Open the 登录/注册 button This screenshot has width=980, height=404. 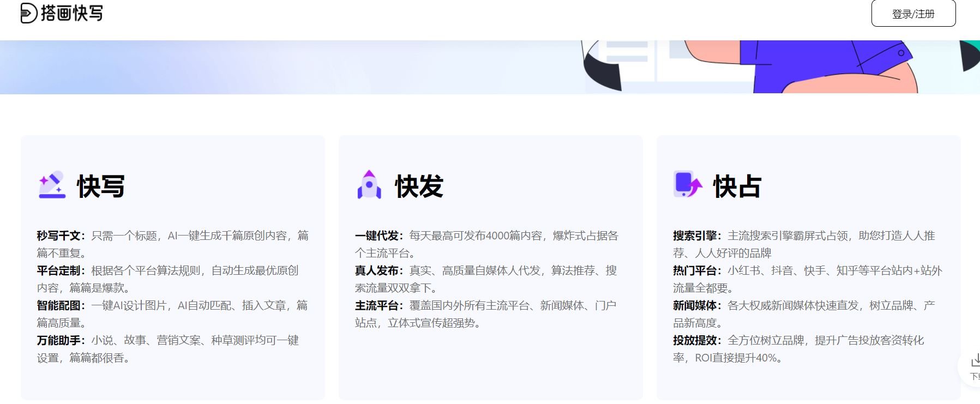coord(913,14)
